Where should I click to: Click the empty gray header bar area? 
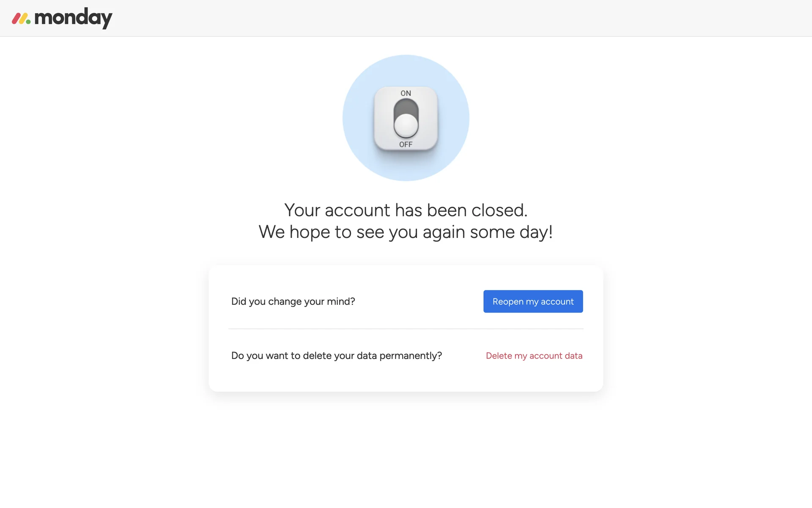[x=423, y=18]
